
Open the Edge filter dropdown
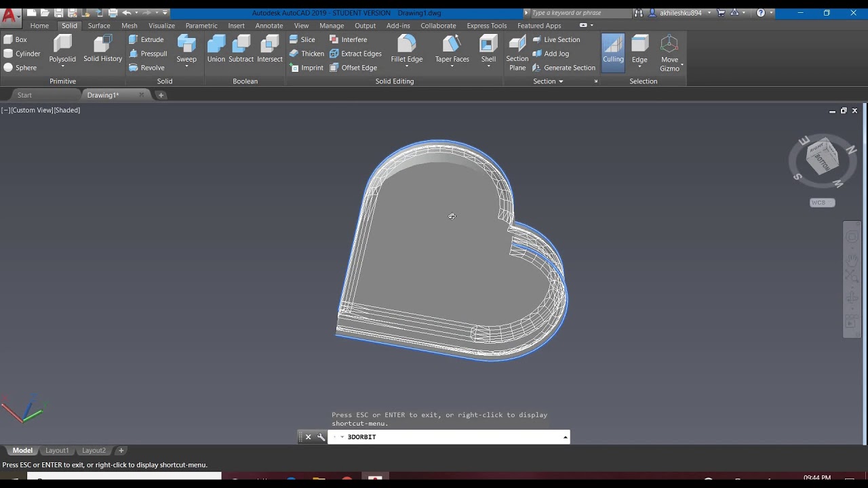[639, 66]
